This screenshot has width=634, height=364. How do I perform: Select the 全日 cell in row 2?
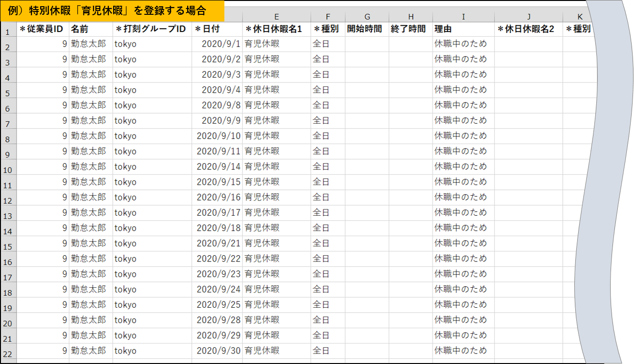tap(328, 44)
